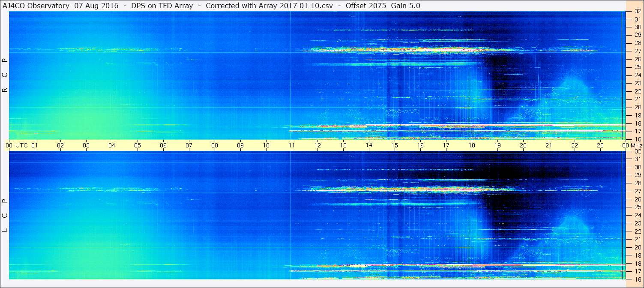
Task: Click the MHz unit label on time axis
Action: pos(636,145)
